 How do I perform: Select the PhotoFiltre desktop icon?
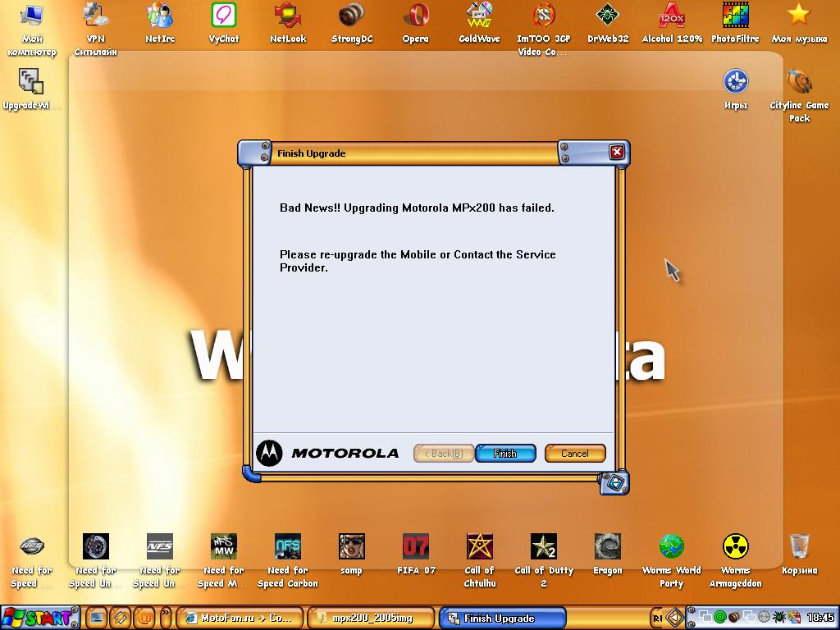click(x=735, y=22)
